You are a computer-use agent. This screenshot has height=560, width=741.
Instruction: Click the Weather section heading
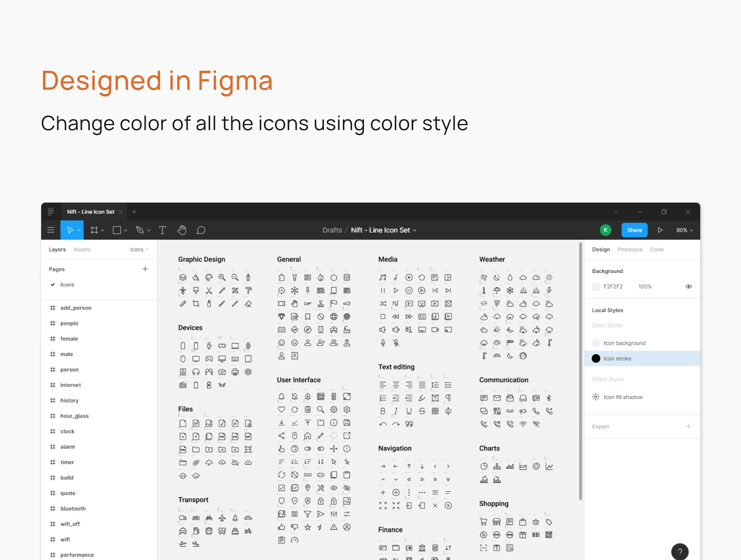coord(492,259)
